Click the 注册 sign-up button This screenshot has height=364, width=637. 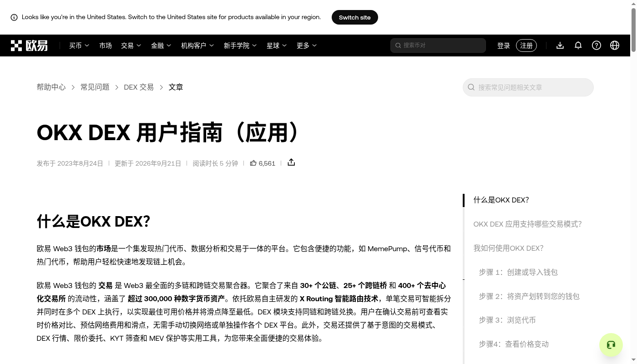coord(526,45)
